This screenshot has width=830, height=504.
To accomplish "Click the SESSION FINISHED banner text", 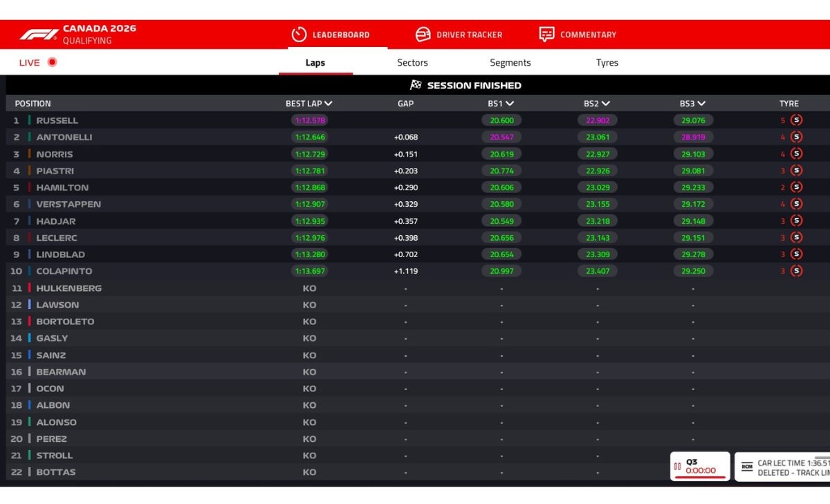I will click(x=474, y=86).
